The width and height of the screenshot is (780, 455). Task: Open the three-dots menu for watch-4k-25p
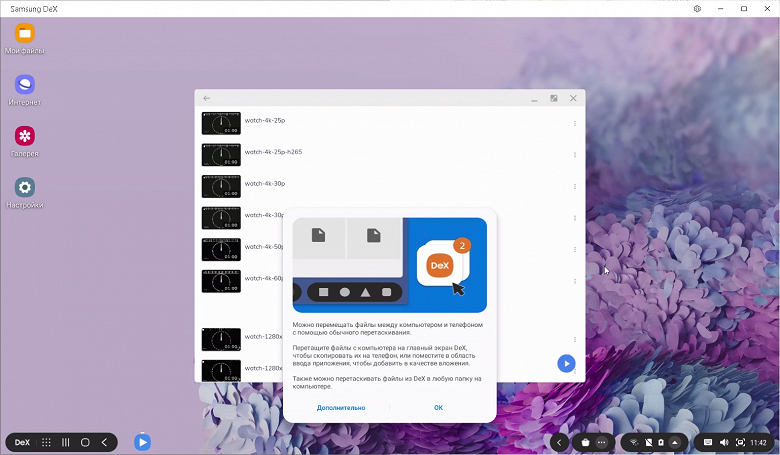[x=575, y=123]
